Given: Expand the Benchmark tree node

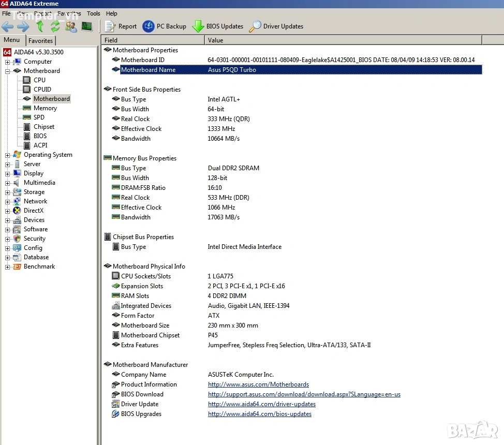Looking at the screenshot, I should pos(8,267).
